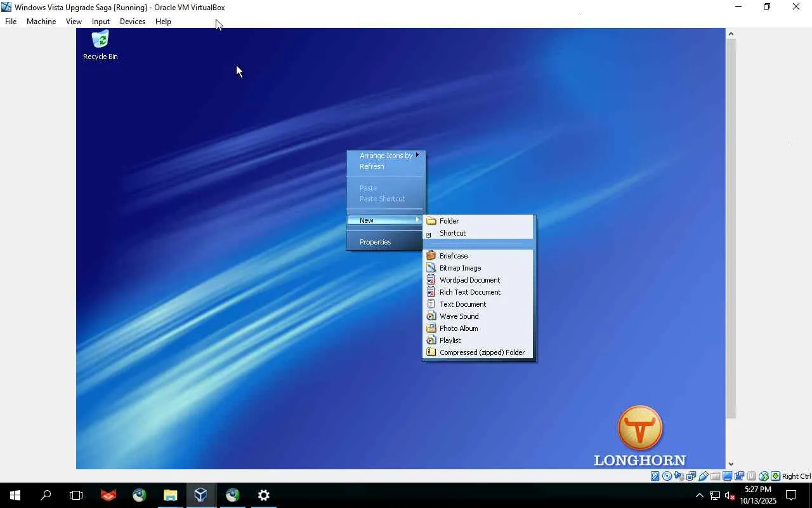This screenshot has width=812, height=508.
Task: Close the VirtualBox VM window
Action: [x=796, y=7]
